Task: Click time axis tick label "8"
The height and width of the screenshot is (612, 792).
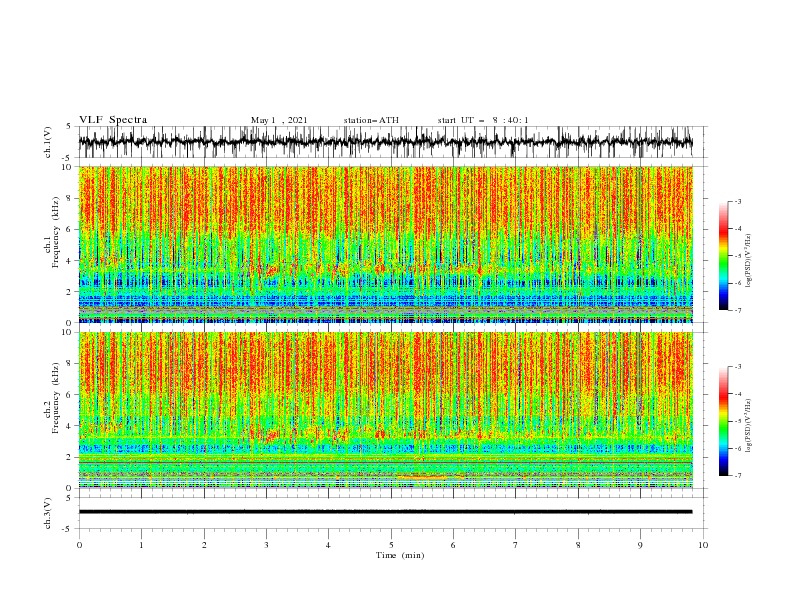Action: [578, 545]
